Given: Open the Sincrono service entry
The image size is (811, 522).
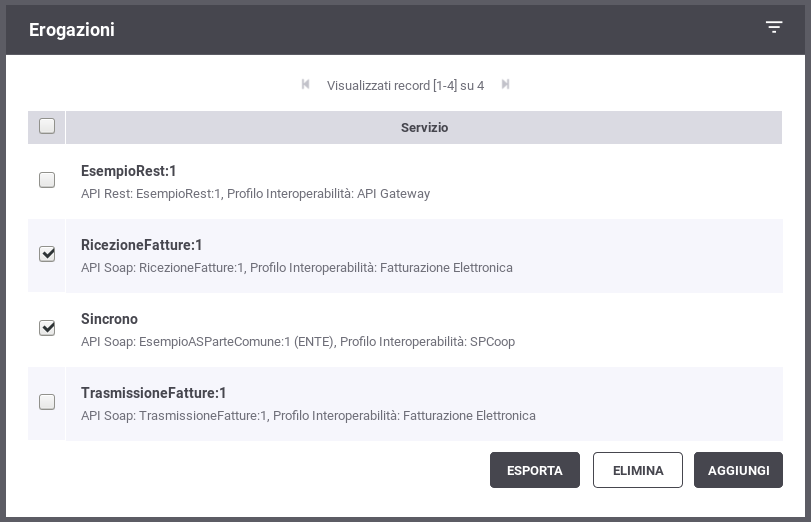Looking at the screenshot, I should 109,319.
